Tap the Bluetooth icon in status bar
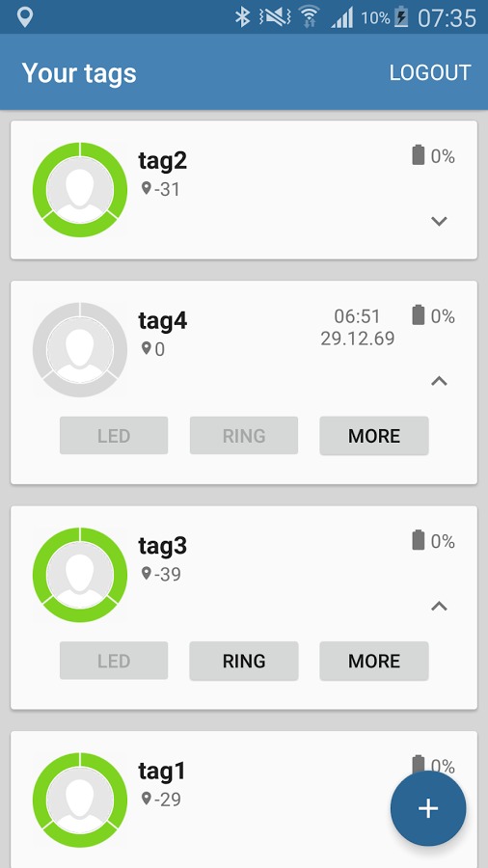 pos(242,17)
